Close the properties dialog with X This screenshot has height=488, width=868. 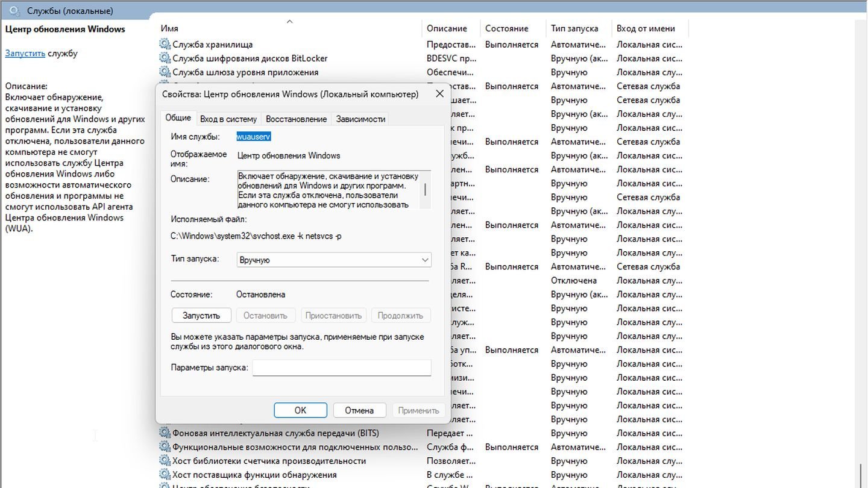click(x=439, y=94)
